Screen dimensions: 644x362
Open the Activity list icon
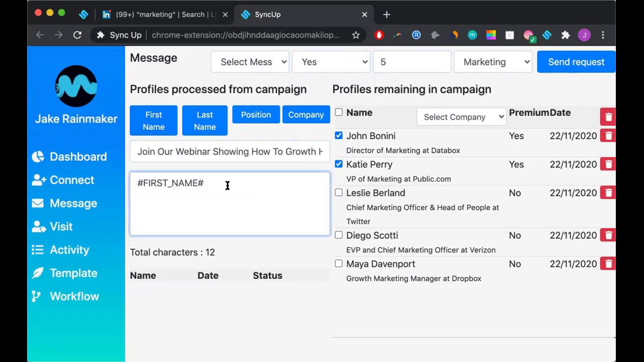pos(38,250)
